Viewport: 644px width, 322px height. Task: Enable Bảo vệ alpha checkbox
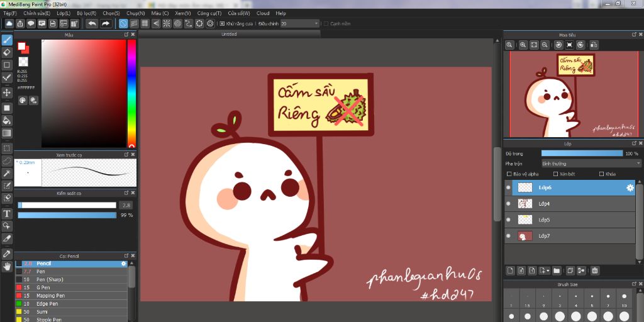509,174
